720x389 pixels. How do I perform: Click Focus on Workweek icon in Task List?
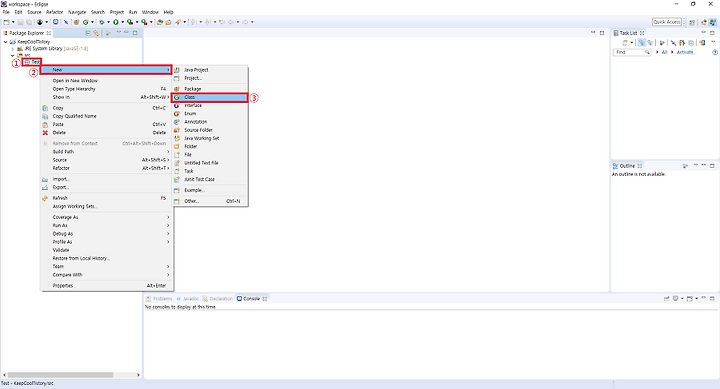click(662, 42)
